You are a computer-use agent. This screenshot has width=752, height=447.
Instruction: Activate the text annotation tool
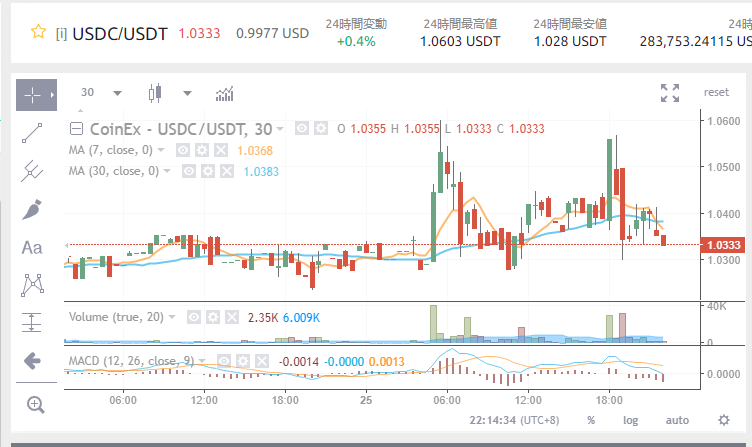tap(33, 247)
